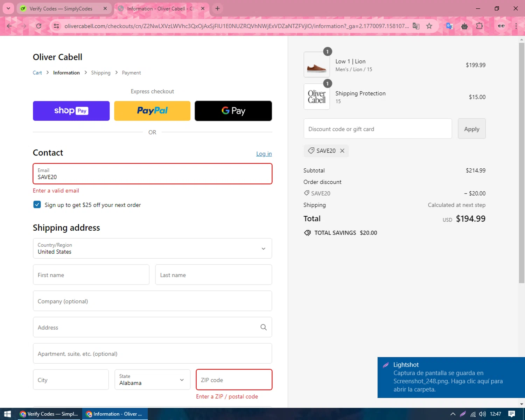Click the Shipping Protection Oliver Cabell thumbnail
Viewport: 525px width, 420px height.
point(316,97)
